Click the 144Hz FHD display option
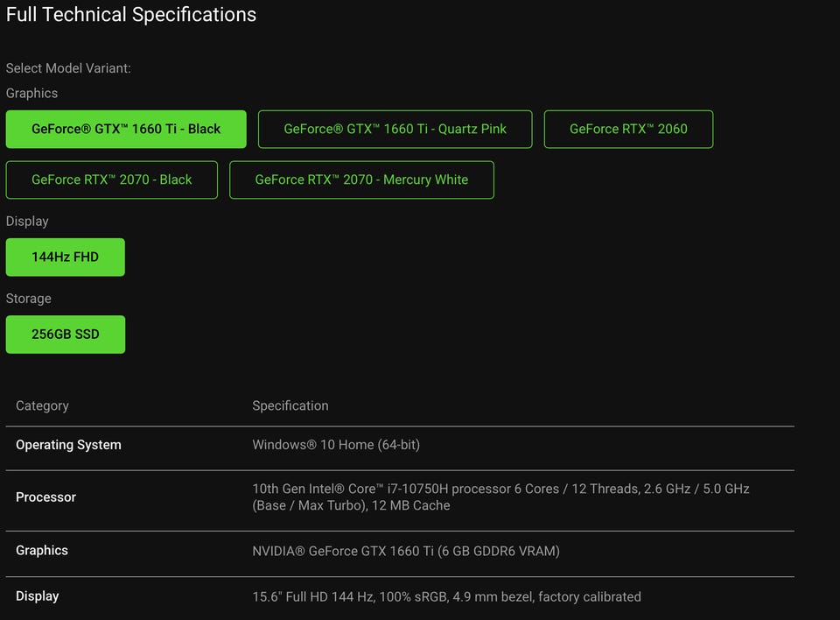 point(66,257)
